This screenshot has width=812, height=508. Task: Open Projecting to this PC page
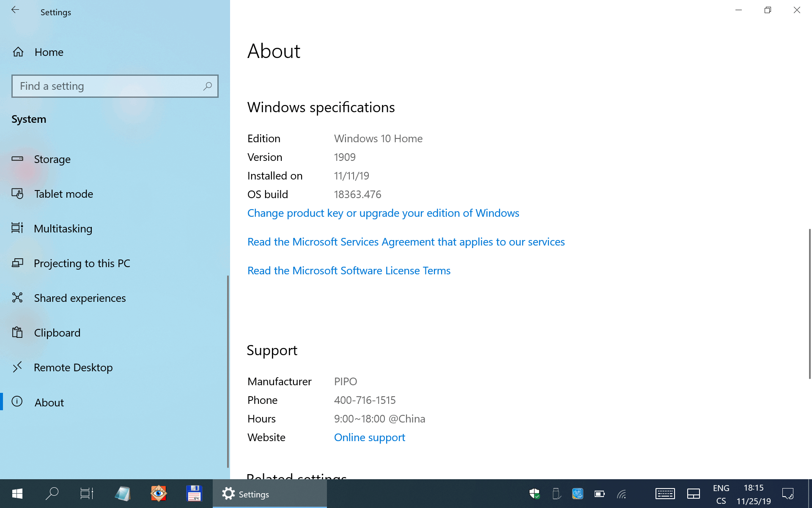point(82,263)
